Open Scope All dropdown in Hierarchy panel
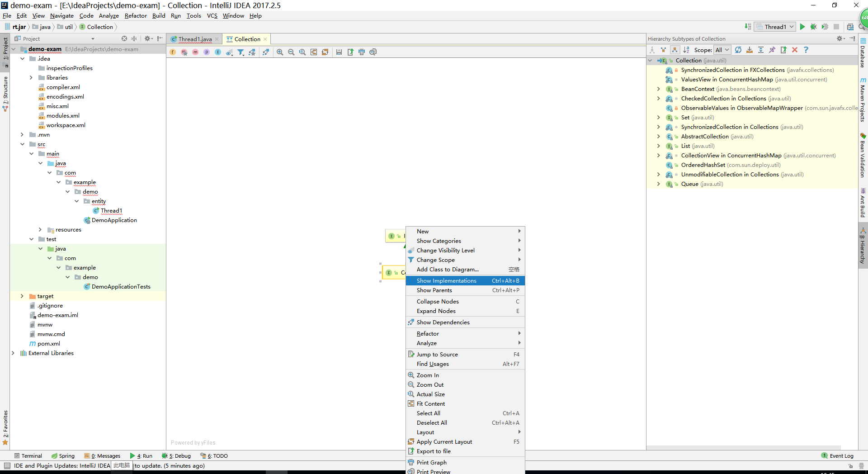Screen dimensions: 868x474 pos(722,50)
